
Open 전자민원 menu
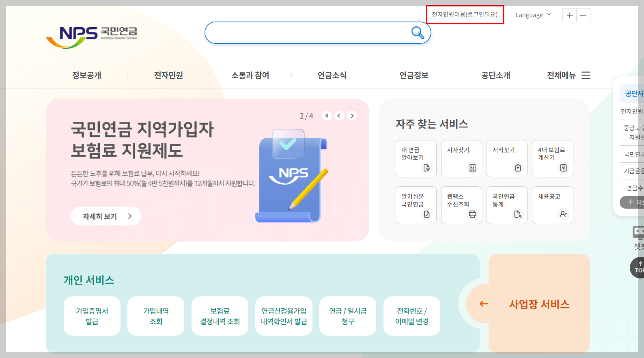click(168, 75)
